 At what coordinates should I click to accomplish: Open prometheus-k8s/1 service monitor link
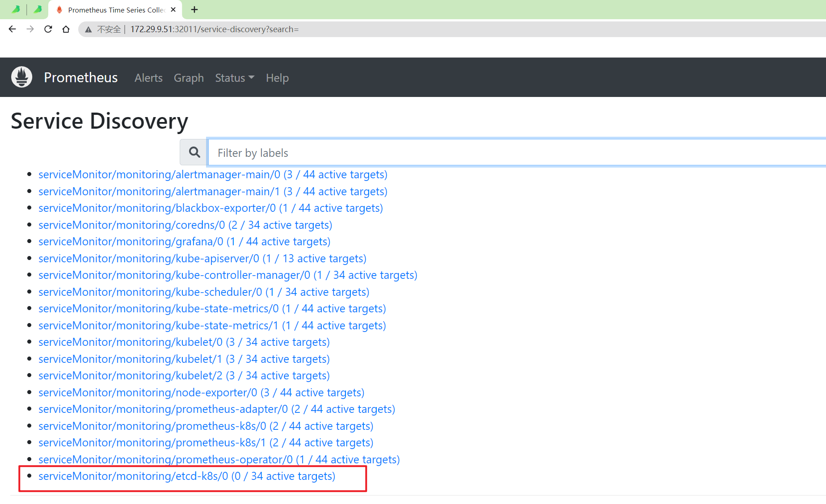206,442
